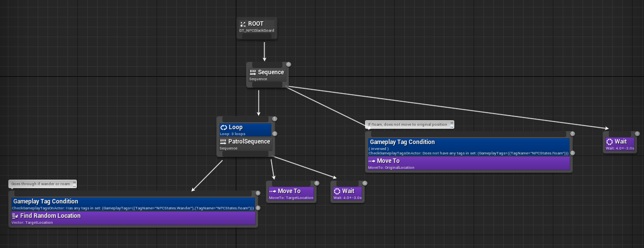The image size is (644, 248).
Task: Click index badge 7 on inversed condition node
Action: click(x=572, y=134)
